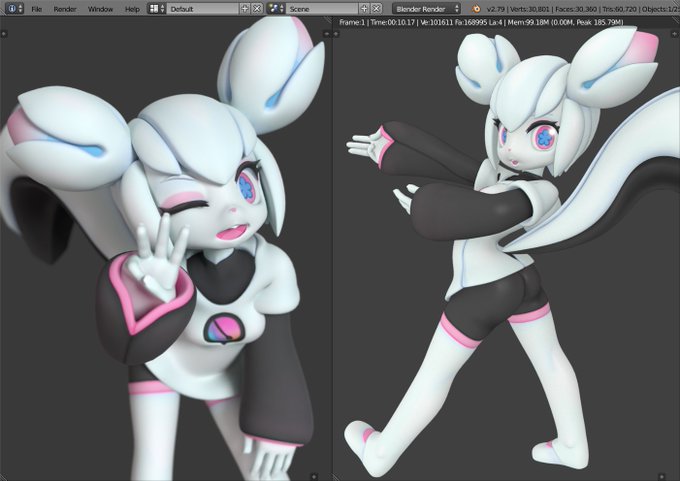Click the Faces:30,360 statistic
The width and height of the screenshot is (680, 481).
click(x=578, y=9)
